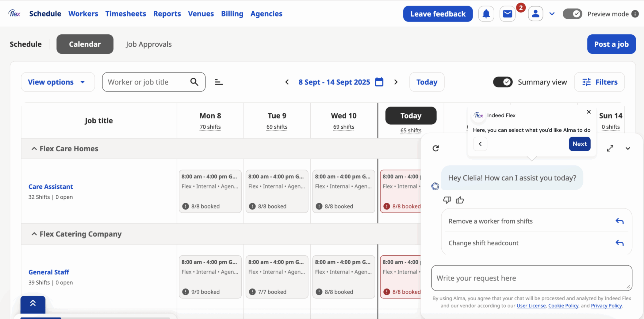Collapse the Flex Care Homes group
The image size is (644, 319).
coord(34,149)
